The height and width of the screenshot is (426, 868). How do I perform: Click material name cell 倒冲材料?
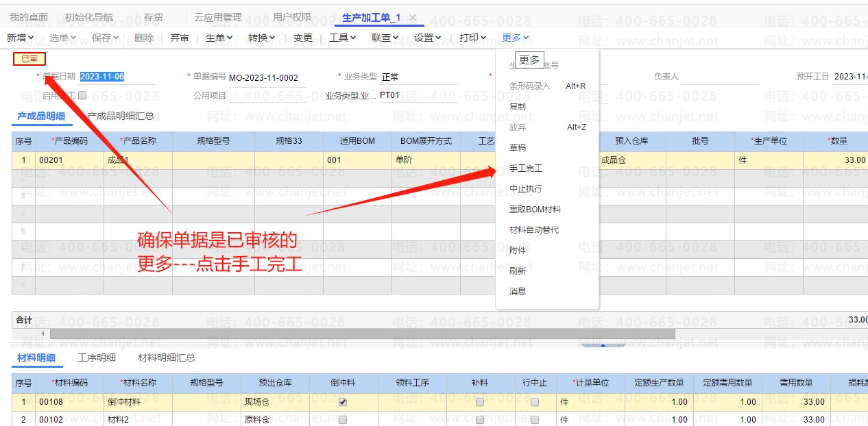[138, 402]
